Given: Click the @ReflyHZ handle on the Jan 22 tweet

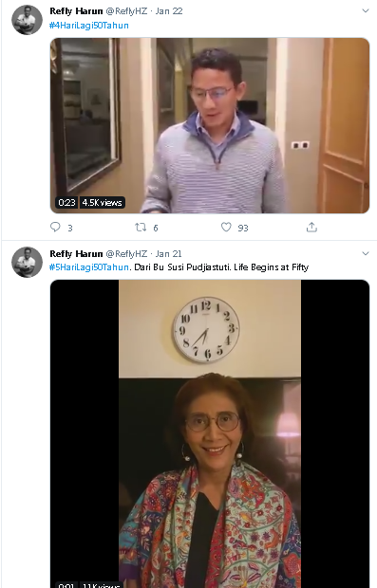Looking at the screenshot, I should click(126, 11).
